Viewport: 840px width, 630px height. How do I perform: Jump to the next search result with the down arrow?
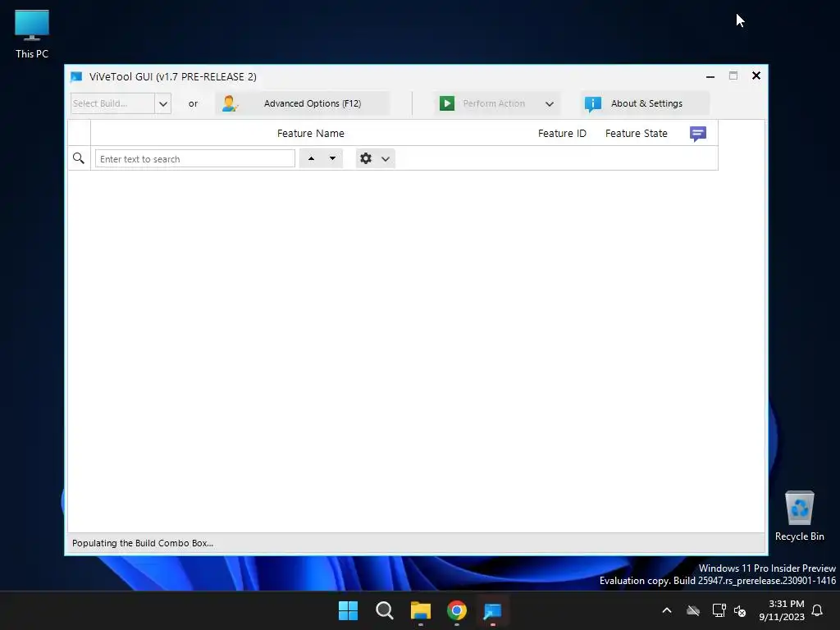333,158
